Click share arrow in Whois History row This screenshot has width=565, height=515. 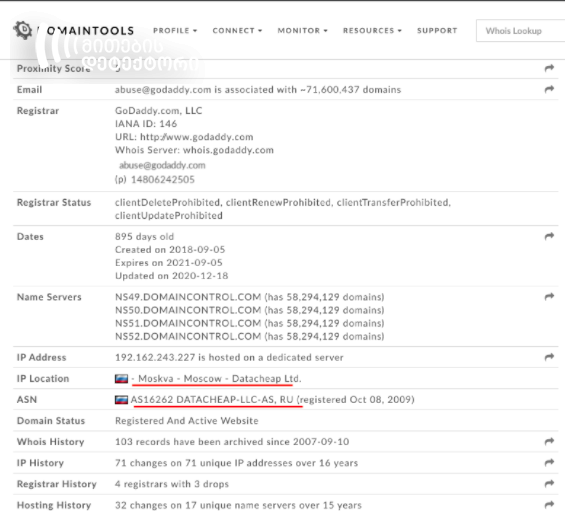point(549,441)
